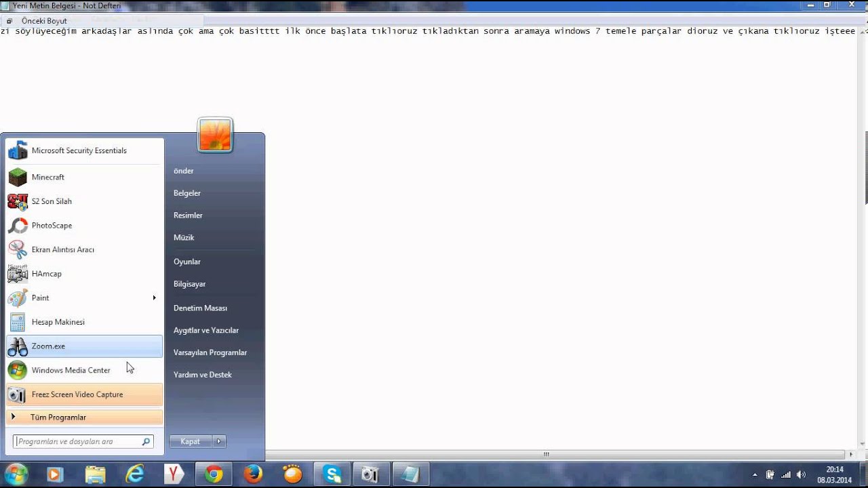Screen dimensions: 868x488
Task: Click Notepad title Yeni Metin Belgesi
Action: [x=66, y=5]
